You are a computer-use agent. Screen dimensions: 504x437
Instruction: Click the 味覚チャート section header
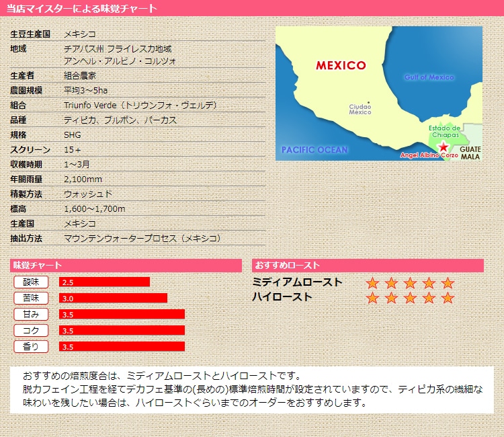click(126, 266)
